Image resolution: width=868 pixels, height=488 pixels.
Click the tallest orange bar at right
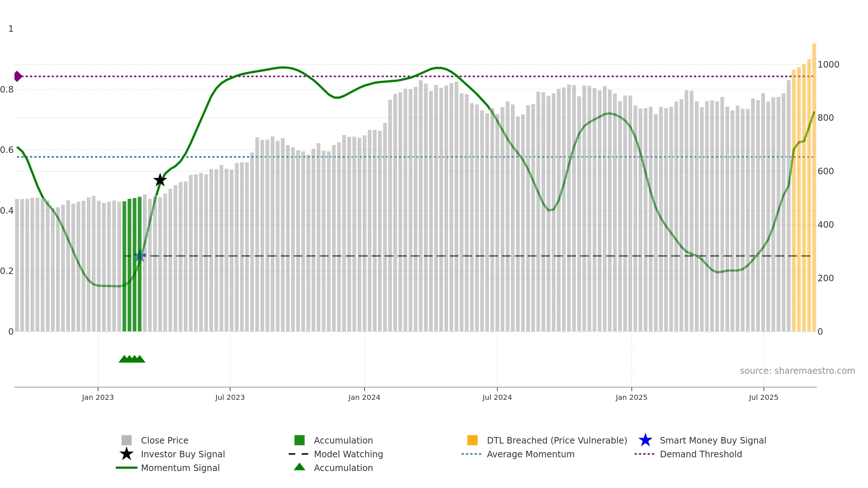814,181
